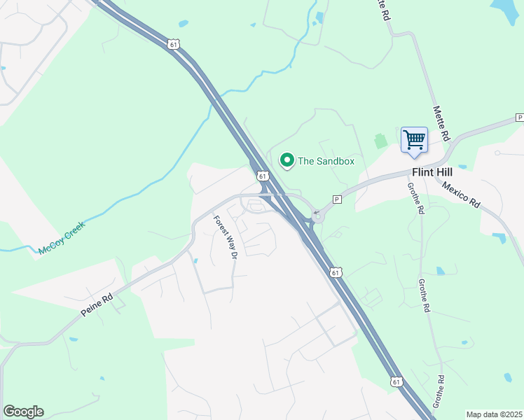The width and height of the screenshot is (524, 420).
Task: Click The Sandbox place label
Action: pyautogui.click(x=326, y=161)
